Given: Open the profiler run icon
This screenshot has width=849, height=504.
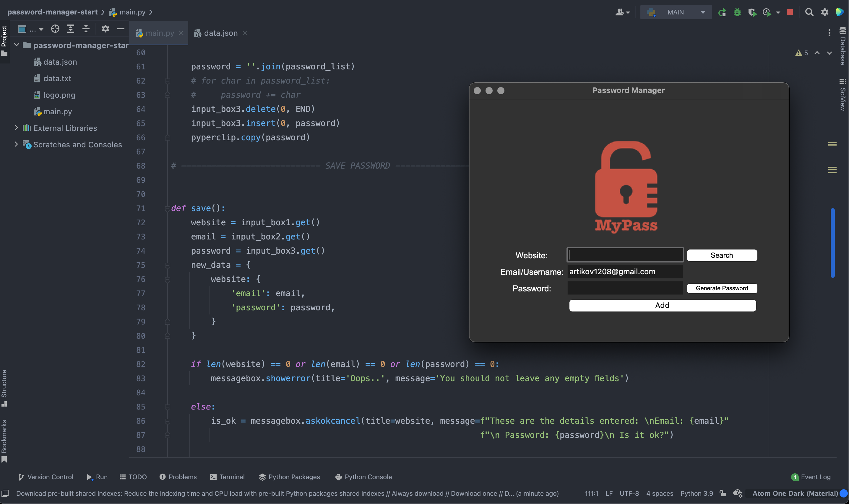Looking at the screenshot, I should 767,12.
